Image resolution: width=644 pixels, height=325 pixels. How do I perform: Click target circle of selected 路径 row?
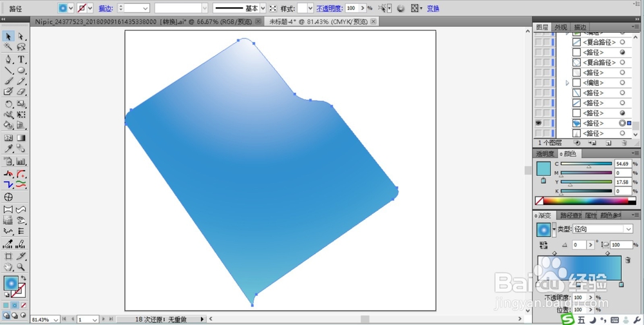[x=622, y=123]
